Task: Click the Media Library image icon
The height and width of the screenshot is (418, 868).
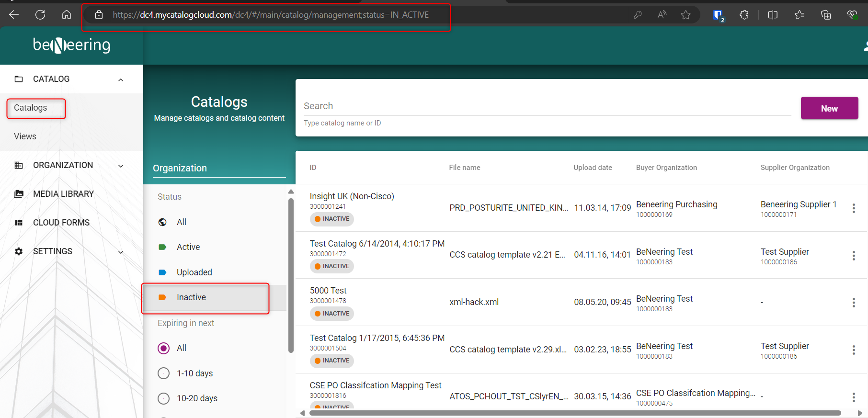Action: click(19, 194)
